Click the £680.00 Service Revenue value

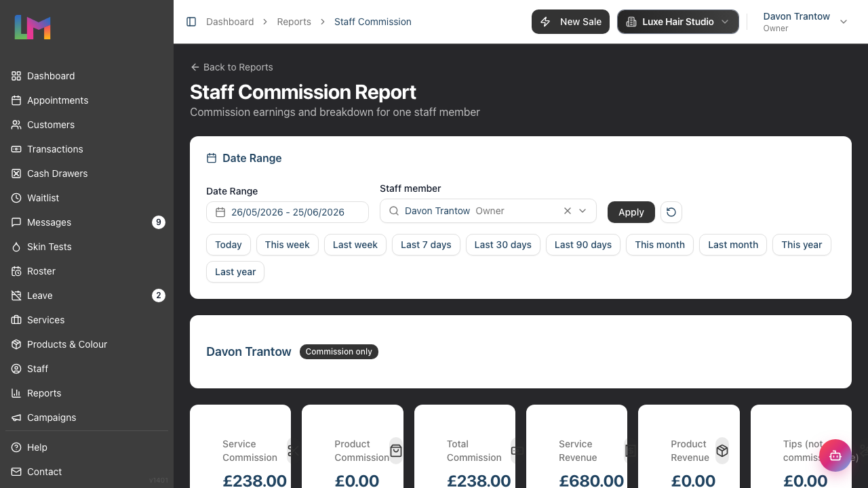coord(591,481)
